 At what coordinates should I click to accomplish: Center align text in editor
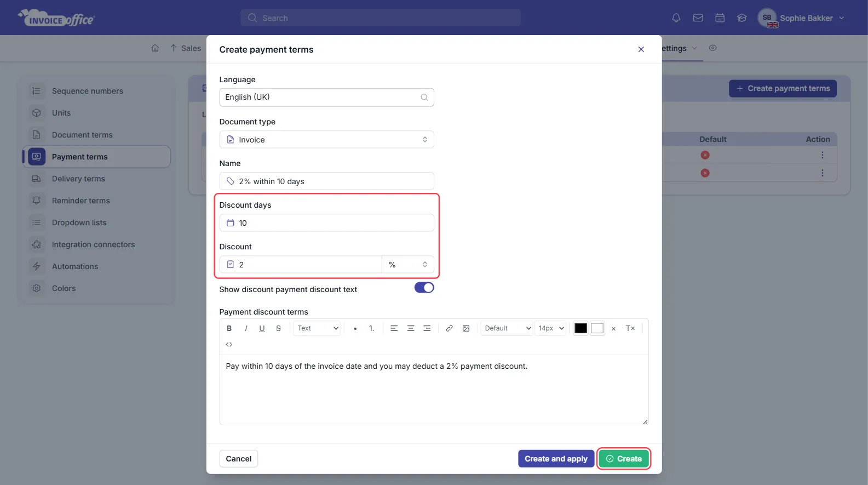click(410, 328)
